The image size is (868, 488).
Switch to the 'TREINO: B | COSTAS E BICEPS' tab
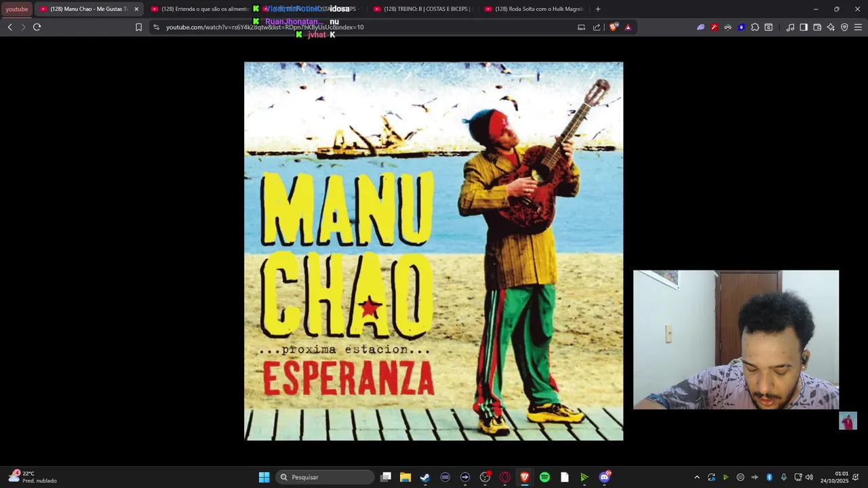click(422, 9)
